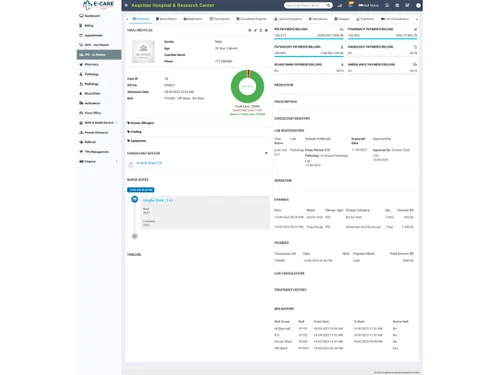The width and height of the screenshot is (500, 375).
Task: Open the consultant doctor name link
Action: (x=149, y=163)
